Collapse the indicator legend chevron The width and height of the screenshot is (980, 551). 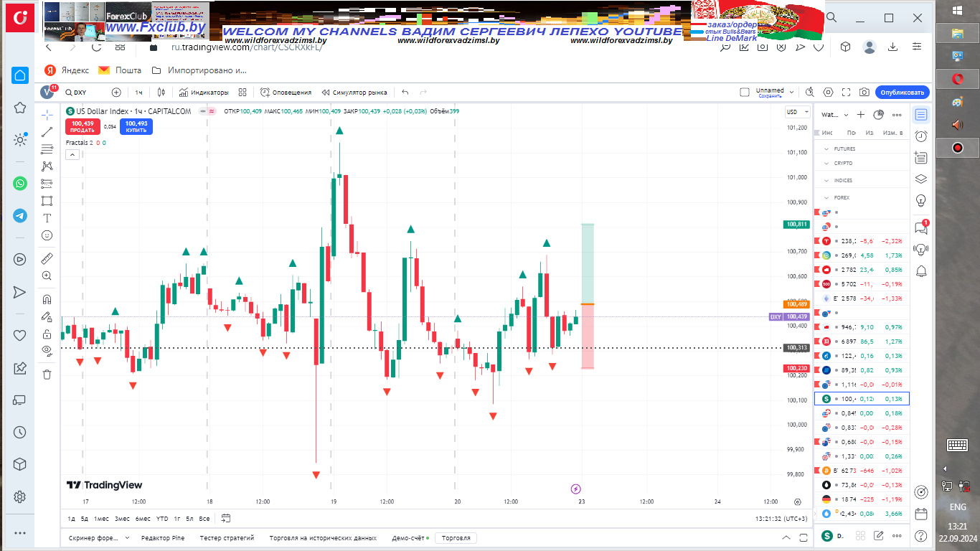point(72,154)
